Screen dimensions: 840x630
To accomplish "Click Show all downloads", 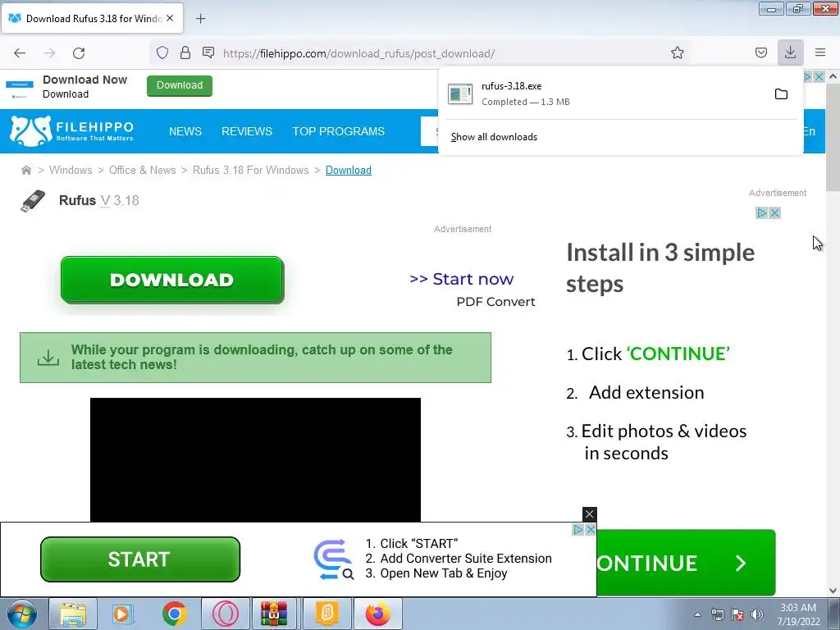I will (x=494, y=137).
